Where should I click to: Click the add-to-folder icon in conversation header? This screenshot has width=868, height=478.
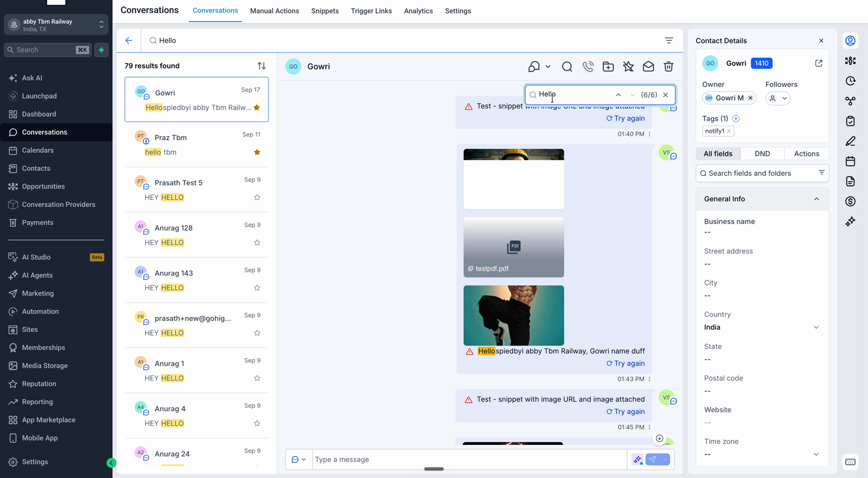[x=608, y=67]
